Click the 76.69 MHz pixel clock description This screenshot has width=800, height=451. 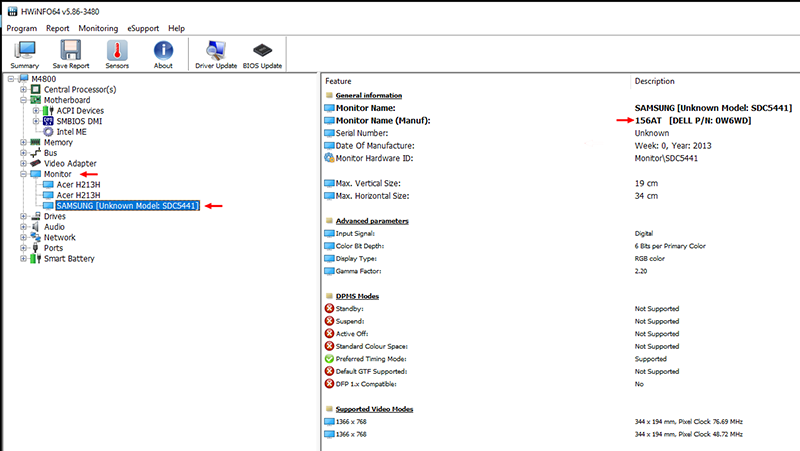click(x=689, y=421)
